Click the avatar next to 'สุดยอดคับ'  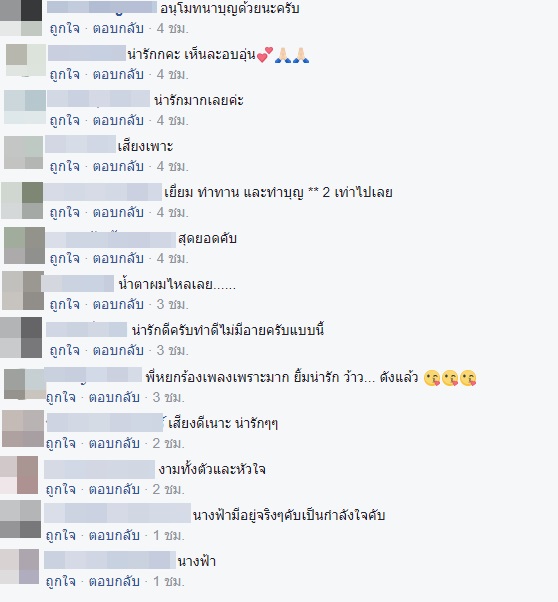(24, 245)
